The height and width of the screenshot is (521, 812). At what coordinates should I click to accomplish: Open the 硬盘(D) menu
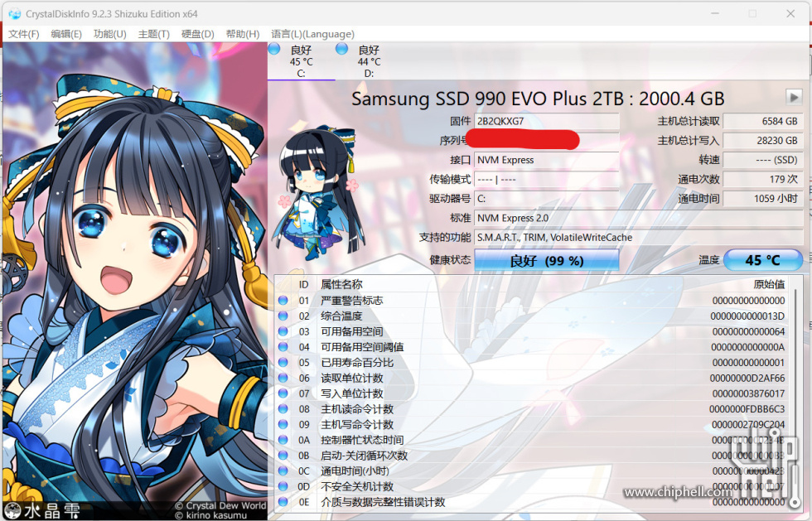tap(198, 34)
